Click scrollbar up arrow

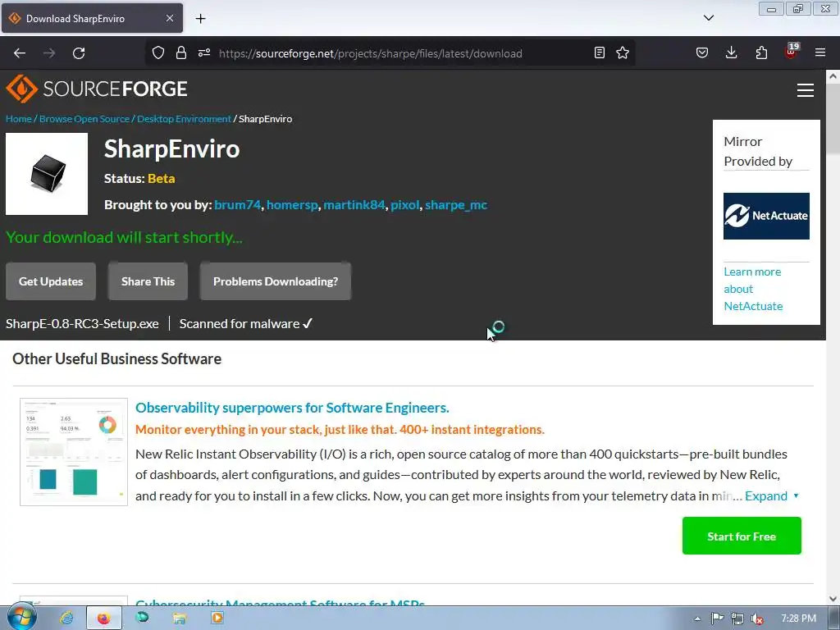point(833,76)
